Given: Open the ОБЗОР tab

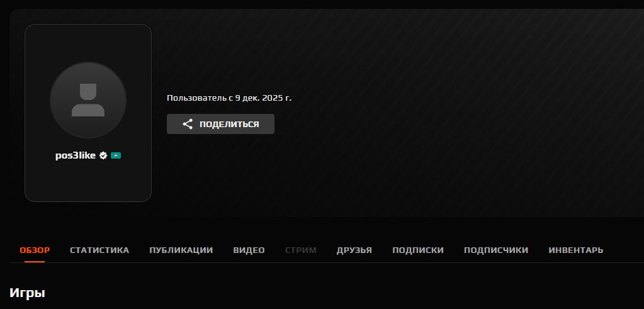Looking at the screenshot, I should (x=35, y=250).
